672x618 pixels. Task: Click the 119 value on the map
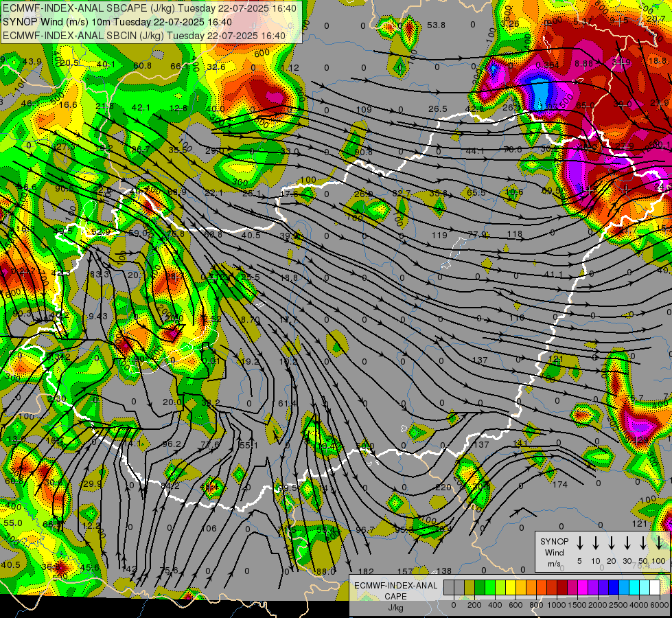439,235
